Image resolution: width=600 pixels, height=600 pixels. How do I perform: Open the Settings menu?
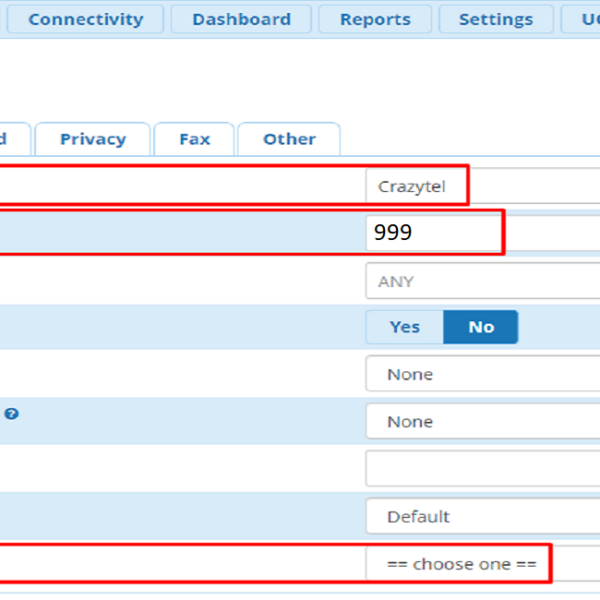[x=495, y=19]
